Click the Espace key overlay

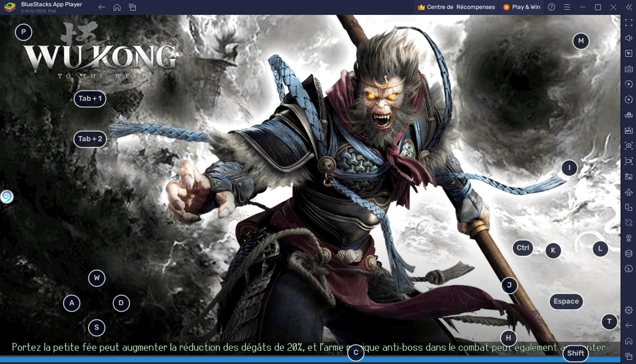(x=566, y=301)
